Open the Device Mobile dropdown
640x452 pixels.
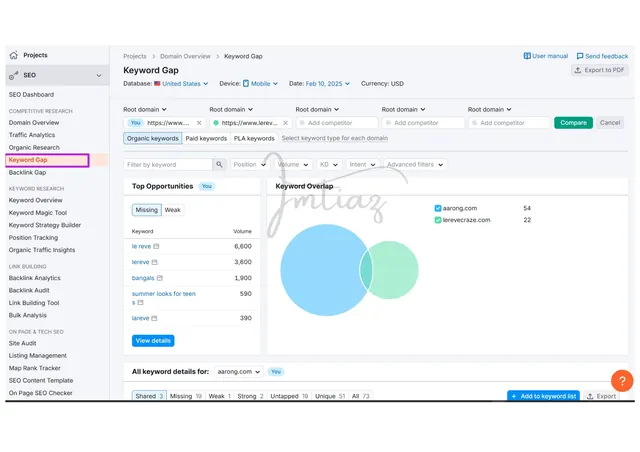tap(260, 84)
